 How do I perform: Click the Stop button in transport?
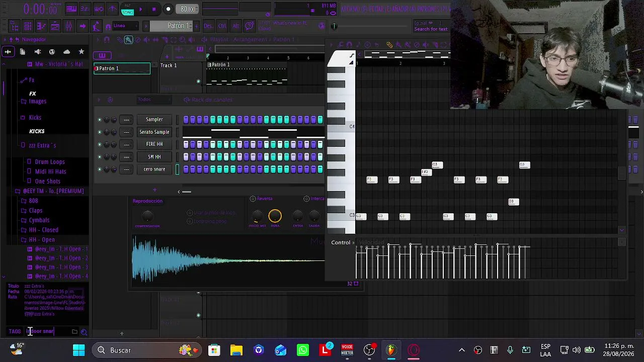click(154, 9)
